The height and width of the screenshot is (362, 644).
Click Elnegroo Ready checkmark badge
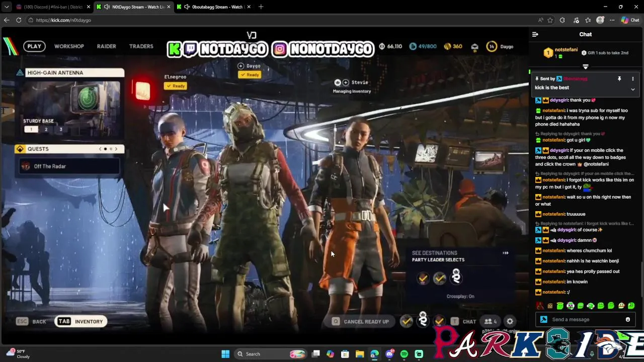[x=176, y=86]
